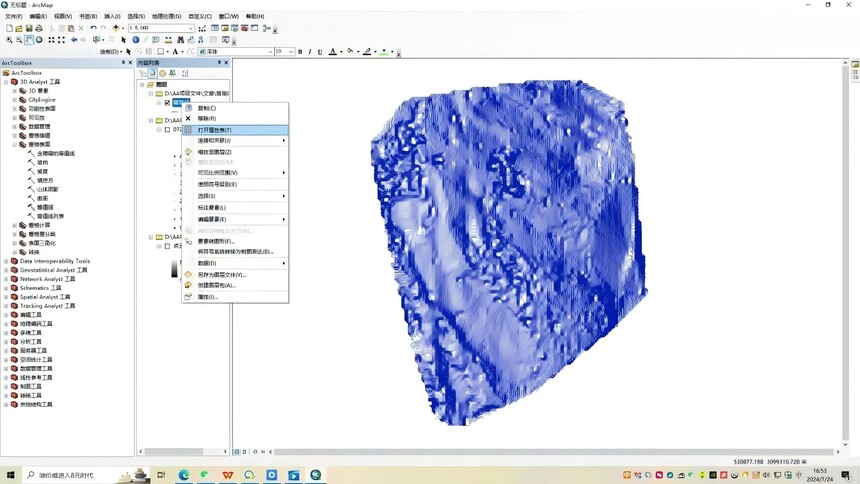Toggle bold text formatting in Draw toolbar
The height and width of the screenshot is (484, 860).
[x=300, y=52]
